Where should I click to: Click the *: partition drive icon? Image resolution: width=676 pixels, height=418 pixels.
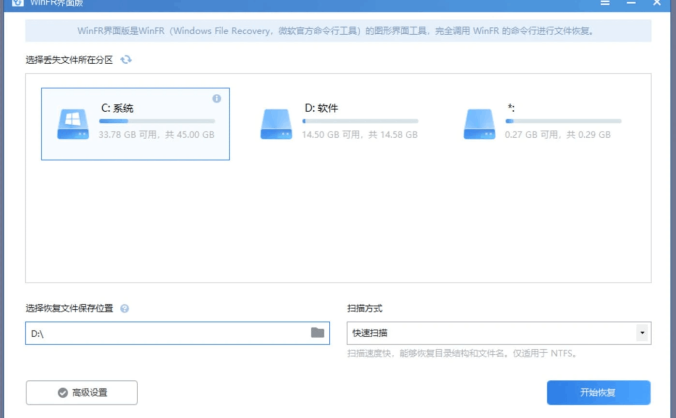point(479,124)
